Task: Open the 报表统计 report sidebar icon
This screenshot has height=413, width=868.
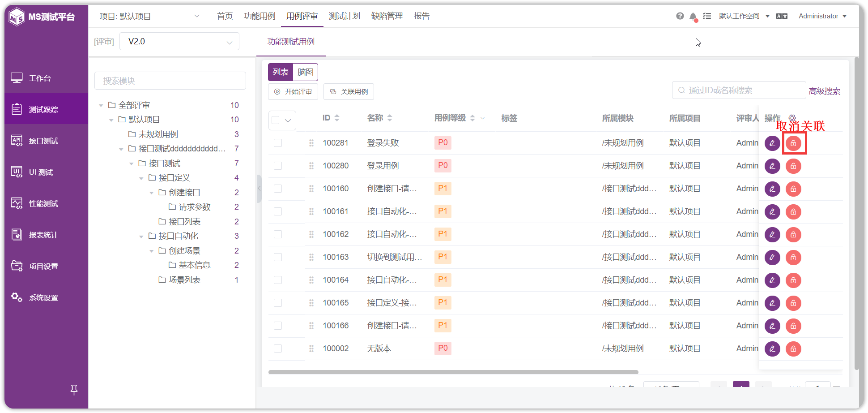Action: 17,235
